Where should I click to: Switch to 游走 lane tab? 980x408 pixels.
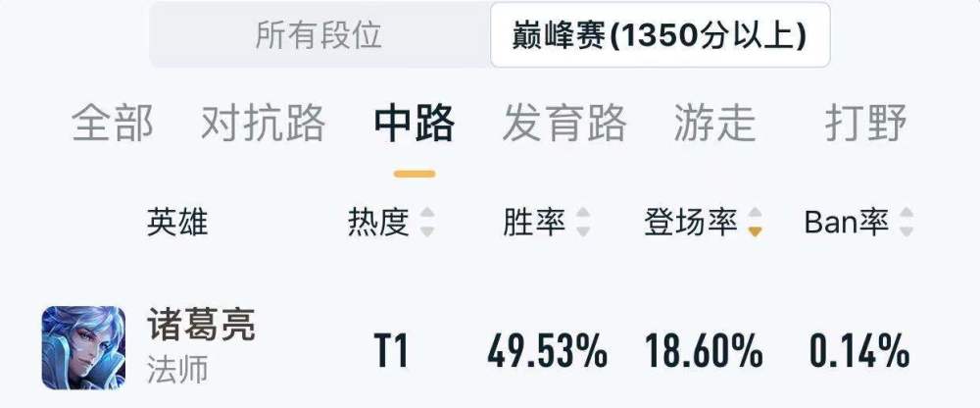click(715, 124)
